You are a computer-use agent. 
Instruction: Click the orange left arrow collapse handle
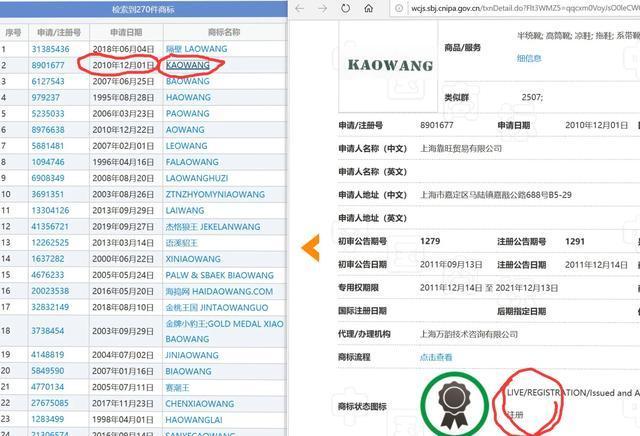(310, 248)
